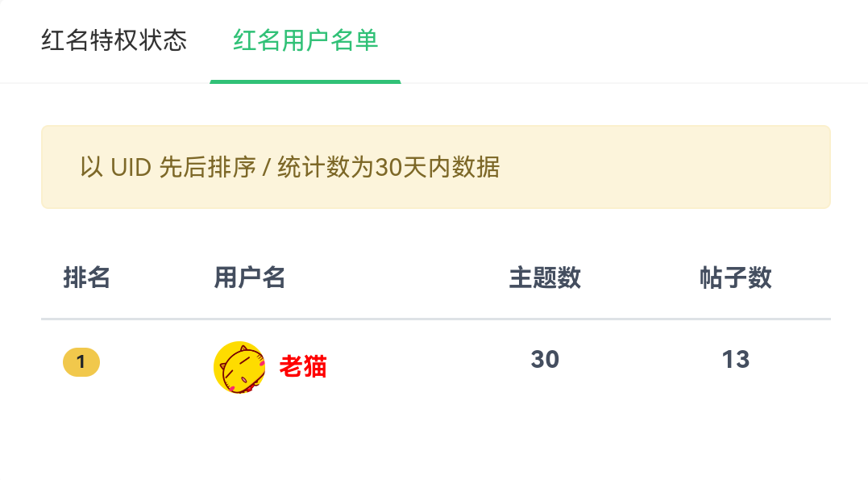
Task: Click the word UID in the notice
Action: tap(131, 167)
